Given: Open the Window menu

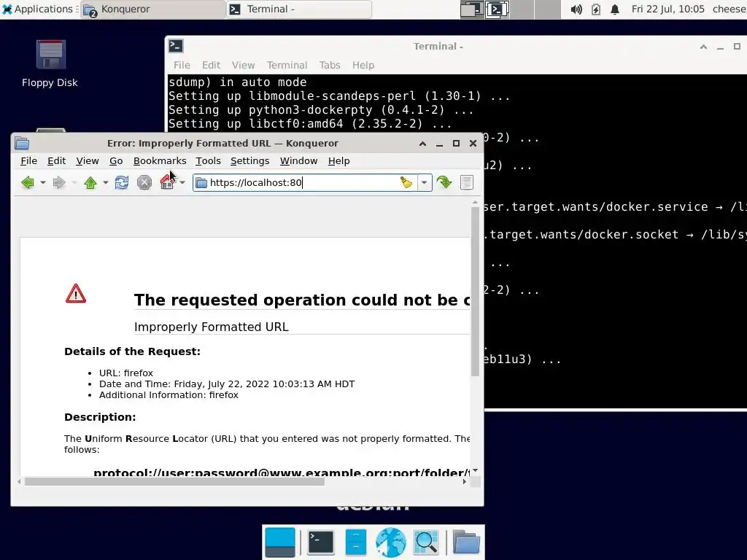Looking at the screenshot, I should (298, 161).
